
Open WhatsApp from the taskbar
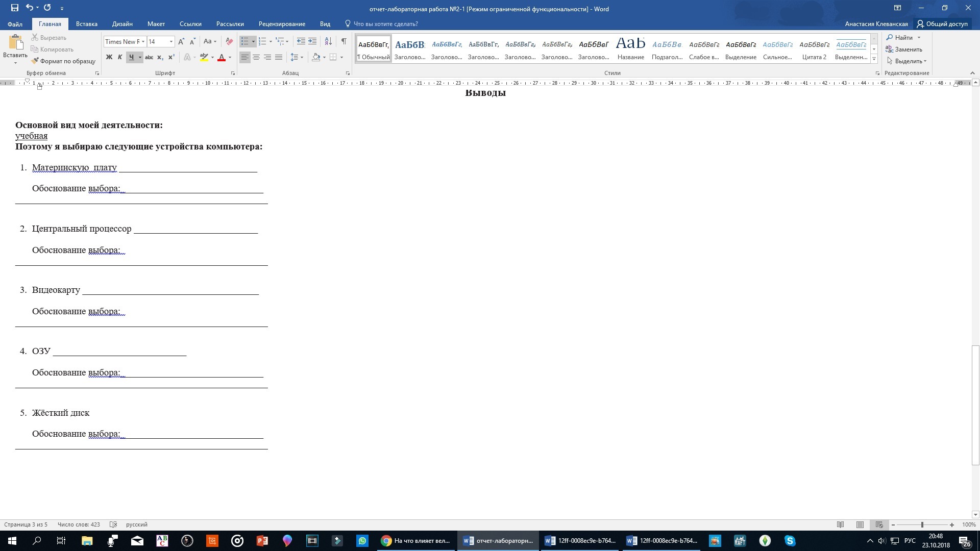(362, 541)
